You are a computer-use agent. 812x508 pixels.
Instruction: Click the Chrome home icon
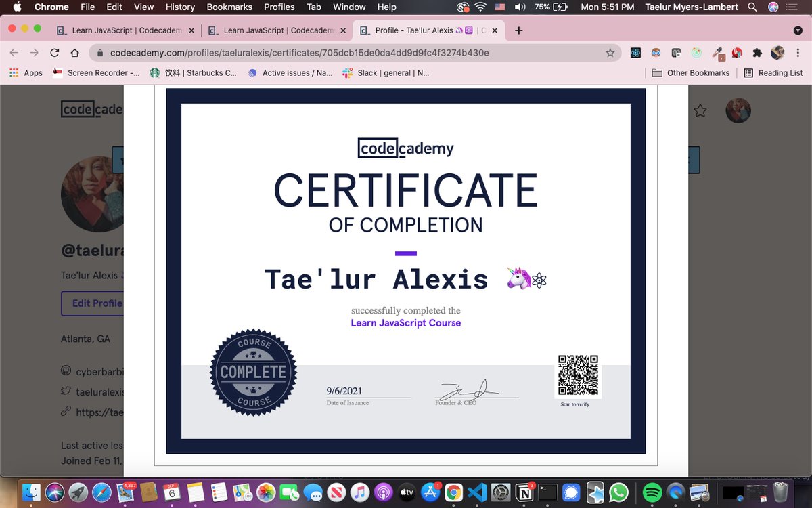pyautogui.click(x=74, y=51)
